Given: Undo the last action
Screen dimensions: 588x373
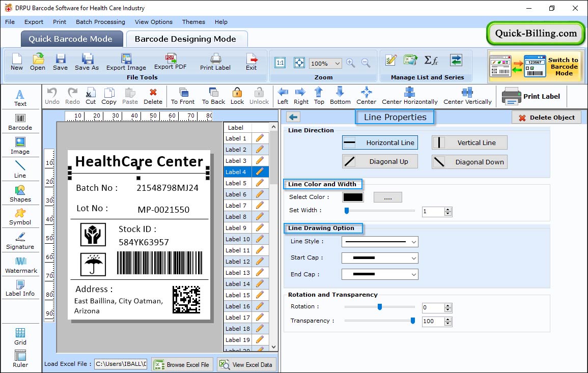Looking at the screenshot, I should click(x=52, y=96).
